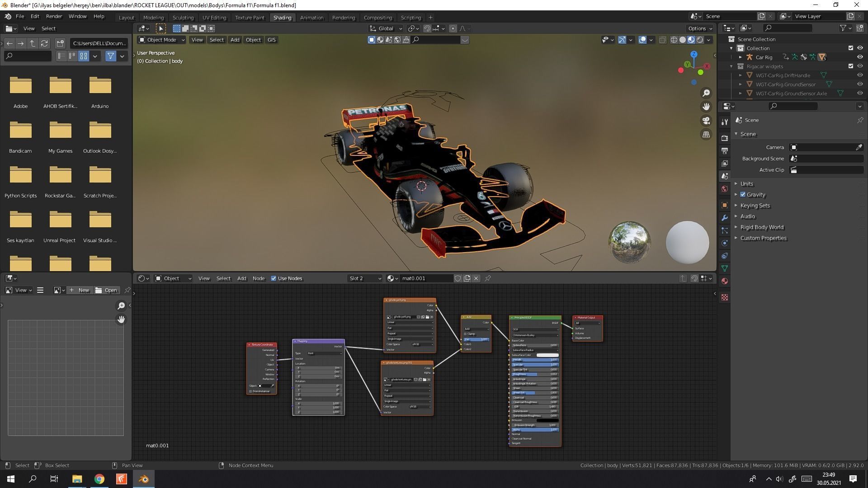Toggle snapping magnet in viewport header
Screen dimensions: 868x488
click(427, 28)
